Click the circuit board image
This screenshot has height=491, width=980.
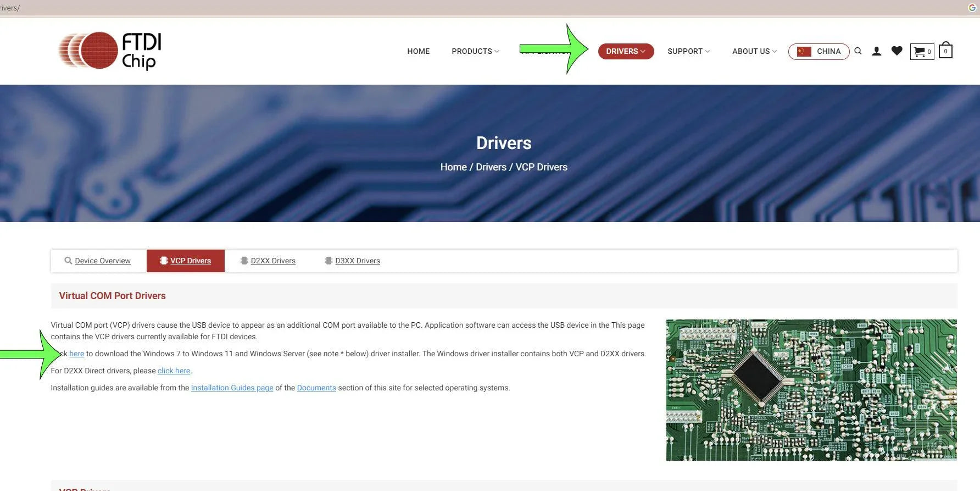click(x=811, y=390)
